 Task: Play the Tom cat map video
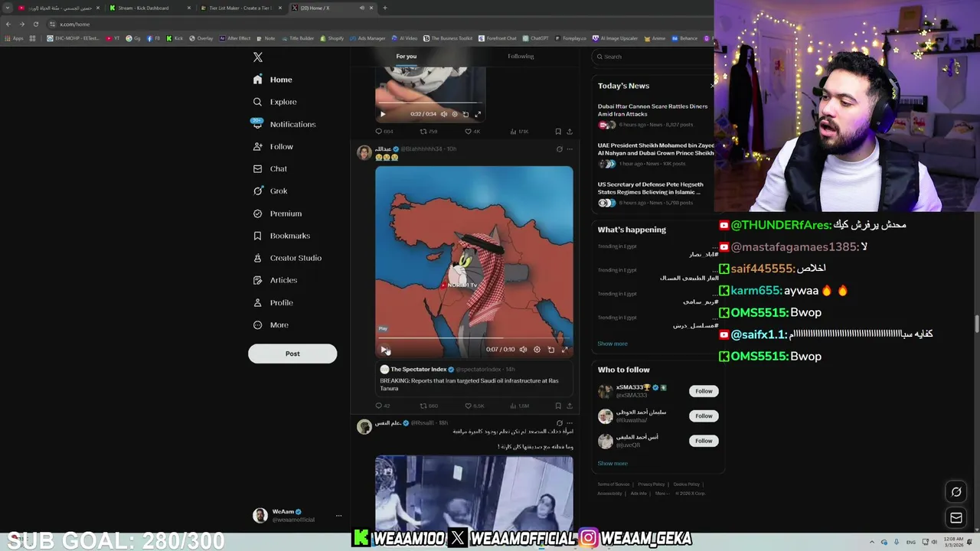(x=384, y=349)
